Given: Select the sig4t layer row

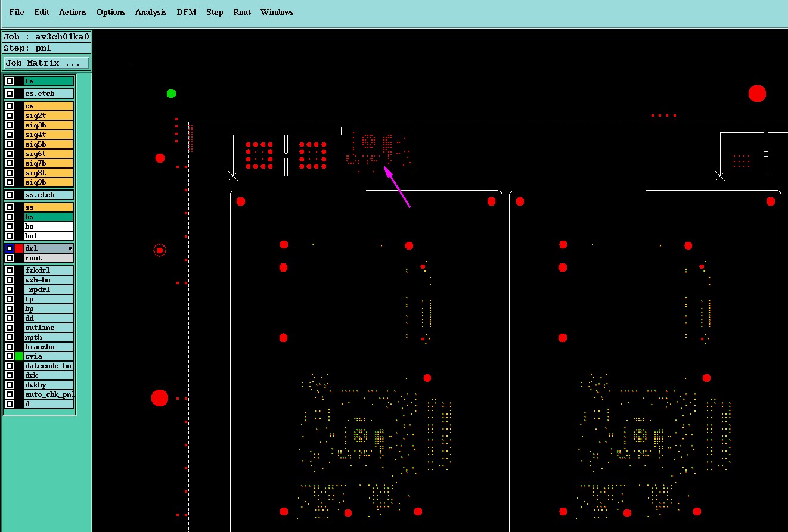Looking at the screenshot, I should point(49,135).
